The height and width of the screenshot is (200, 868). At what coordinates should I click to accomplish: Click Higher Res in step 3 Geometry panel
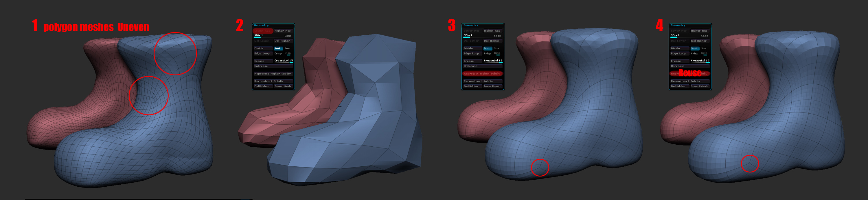tap(493, 31)
